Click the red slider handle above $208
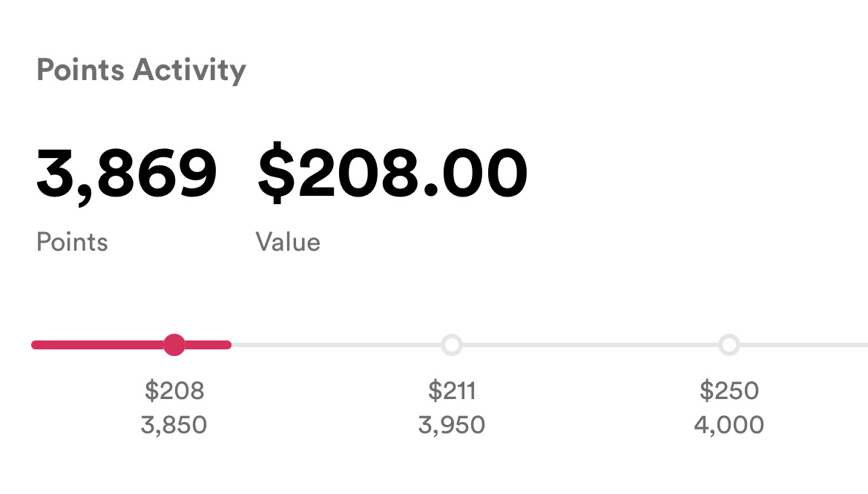 (174, 345)
